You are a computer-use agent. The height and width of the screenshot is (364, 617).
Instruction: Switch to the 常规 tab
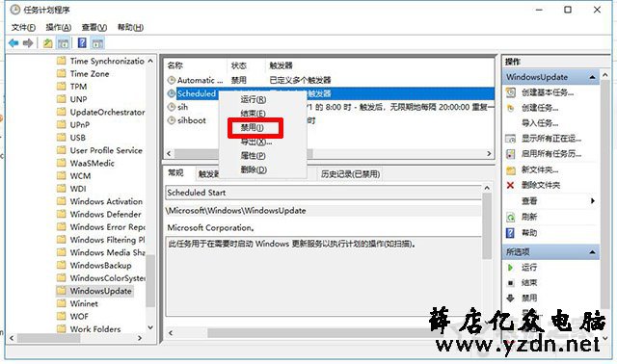[x=175, y=173]
